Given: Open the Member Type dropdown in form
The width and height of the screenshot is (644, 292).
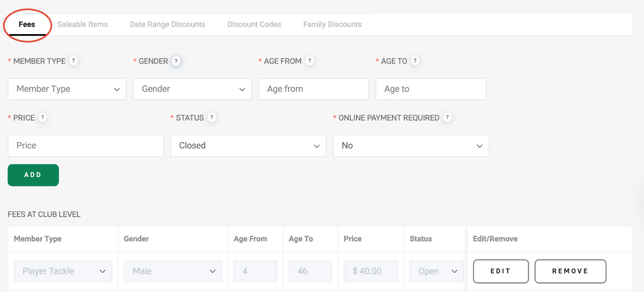Looking at the screenshot, I should point(67,89).
